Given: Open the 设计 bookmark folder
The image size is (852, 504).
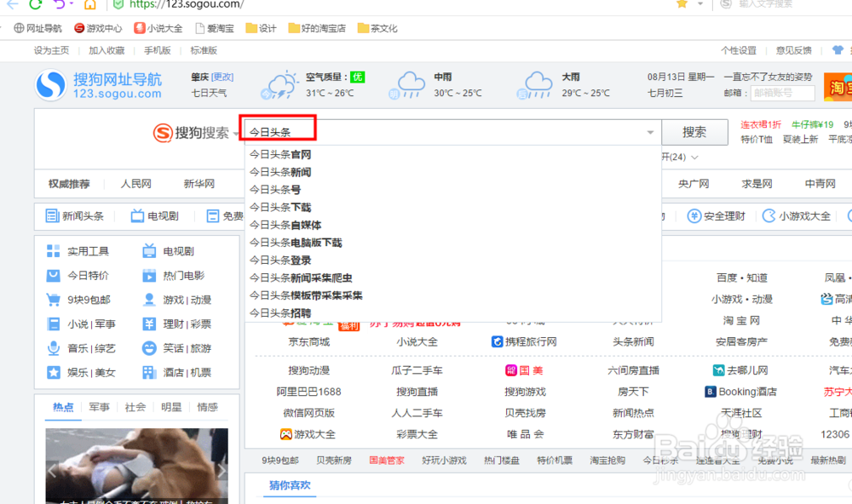Looking at the screenshot, I should [261, 28].
